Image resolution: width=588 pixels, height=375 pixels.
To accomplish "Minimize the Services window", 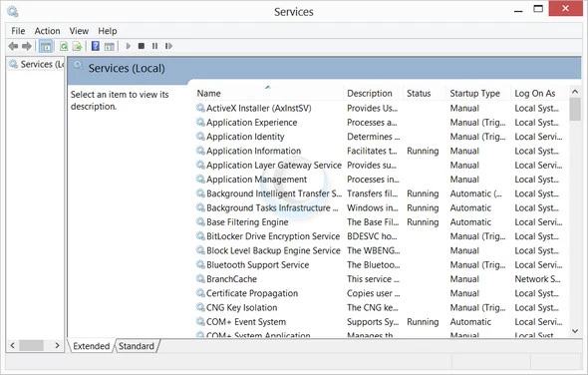I will [518, 11].
